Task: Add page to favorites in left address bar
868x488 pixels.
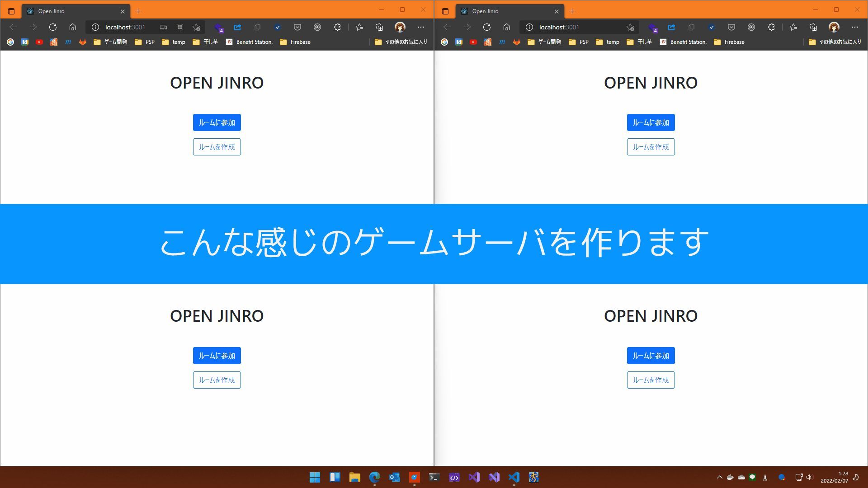Action: pyautogui.click(x=196, y=27)
